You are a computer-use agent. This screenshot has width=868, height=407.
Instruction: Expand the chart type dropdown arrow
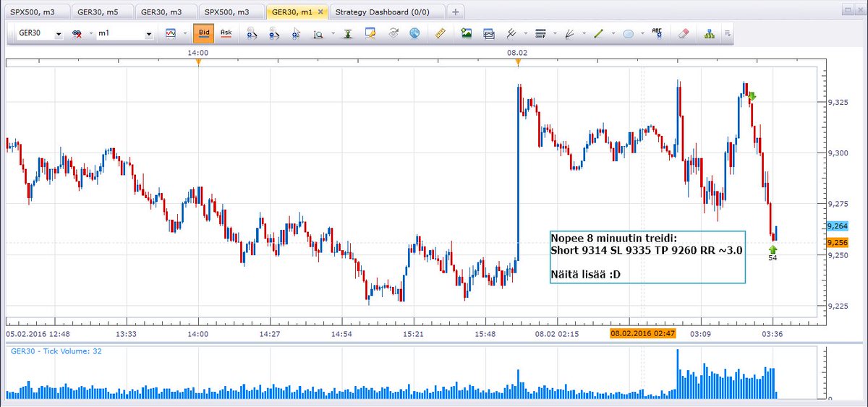point(184,33)
